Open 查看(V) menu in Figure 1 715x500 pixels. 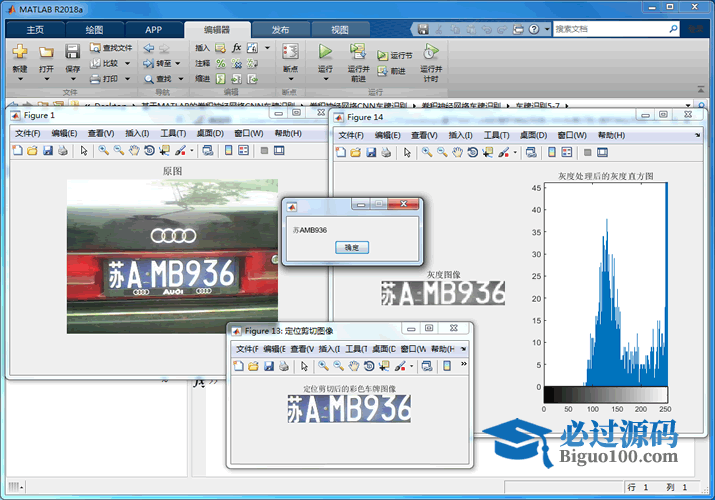tap(101, 134)
